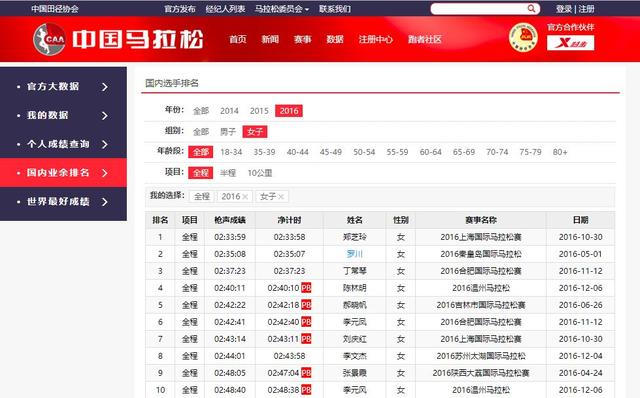Screen dimensions: 640x398
Task: Click net time 02:33:58
Action: point(289,237)
